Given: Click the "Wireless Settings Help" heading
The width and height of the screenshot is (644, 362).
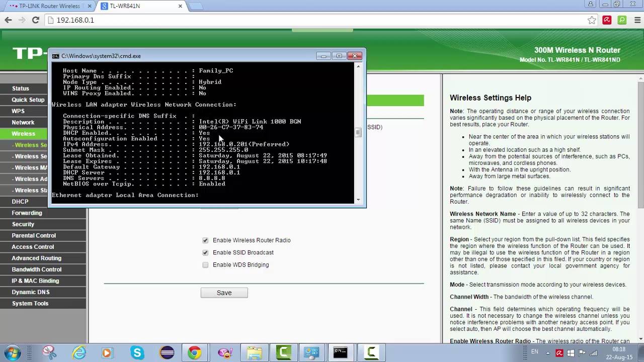Looking at the screenshot, I should tap(491, 98).
